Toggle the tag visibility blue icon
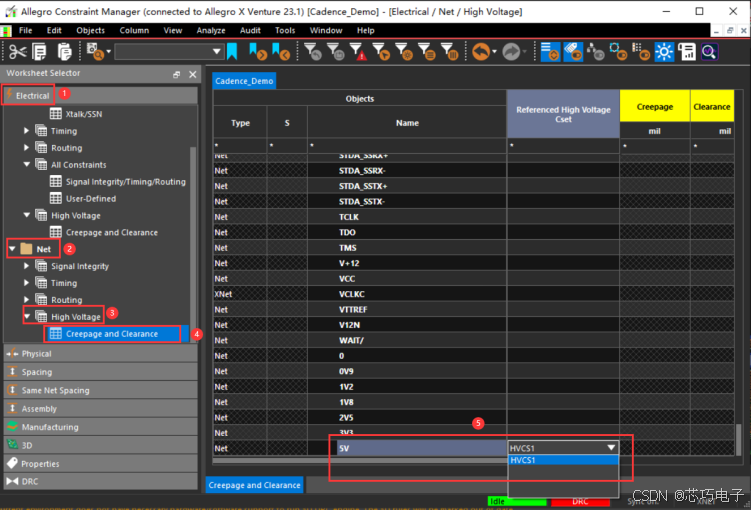Viewport: 752px width, 510px height. click(x=573, y=51)
